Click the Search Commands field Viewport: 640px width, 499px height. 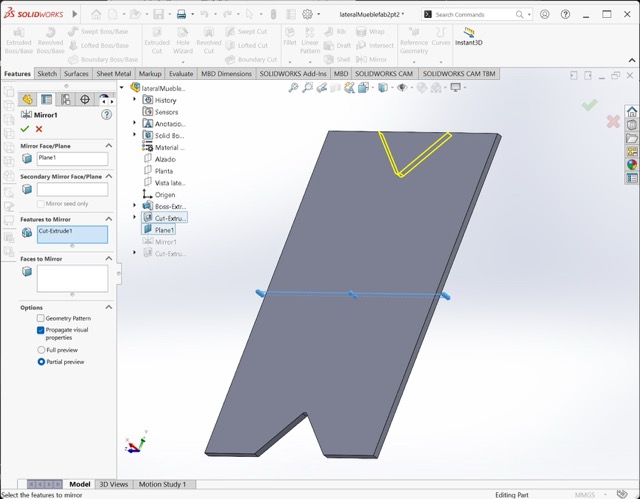pos(477,14)
